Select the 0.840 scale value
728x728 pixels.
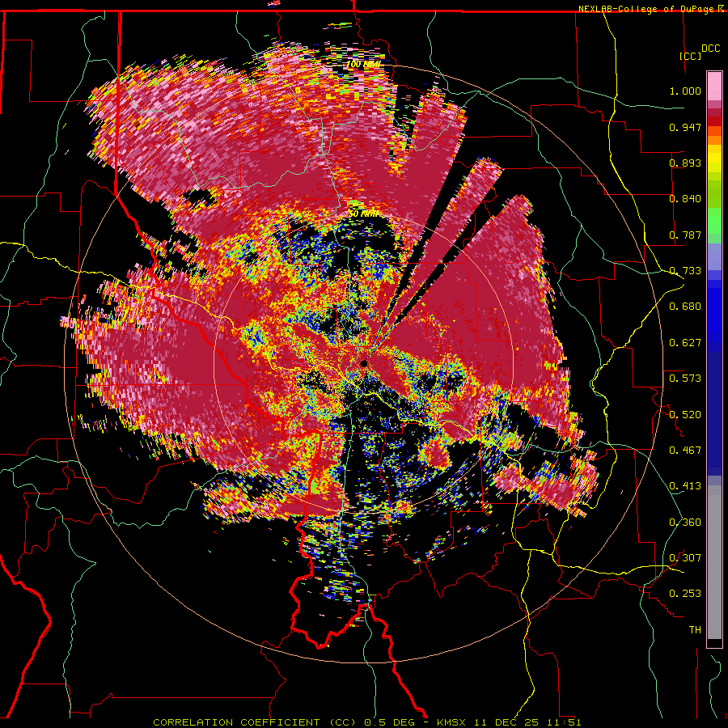click(685, 199)
